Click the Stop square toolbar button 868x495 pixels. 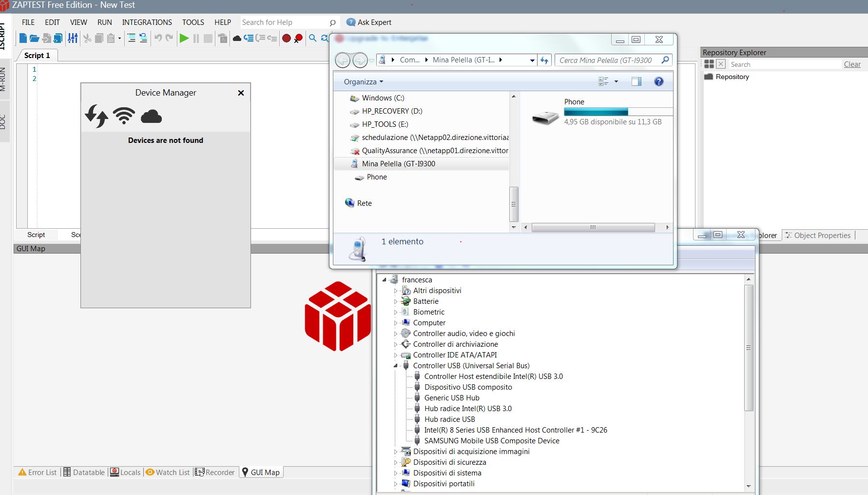click(x=208, y=38)
